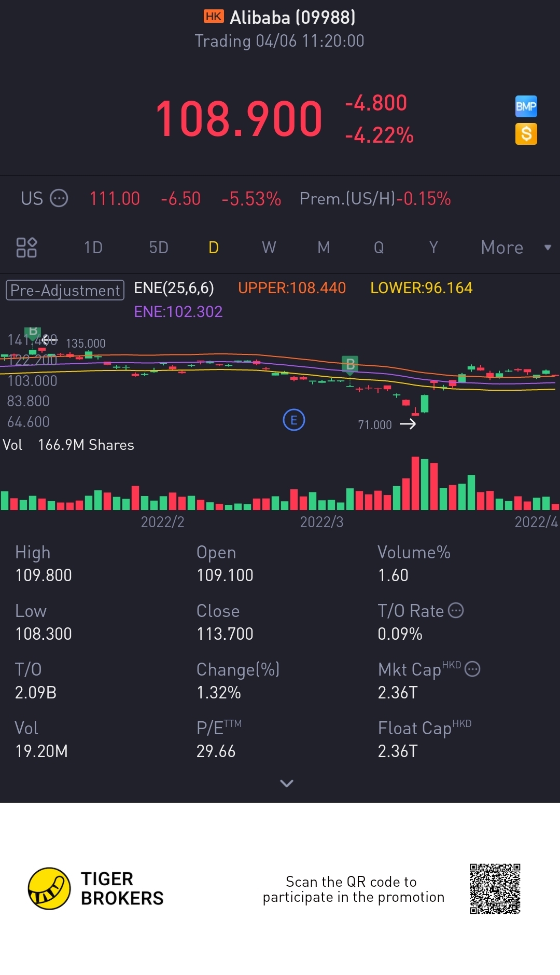560x975 pixels.
Task: Tap the 71.000 low price arrow
Action: pos(408,424)
